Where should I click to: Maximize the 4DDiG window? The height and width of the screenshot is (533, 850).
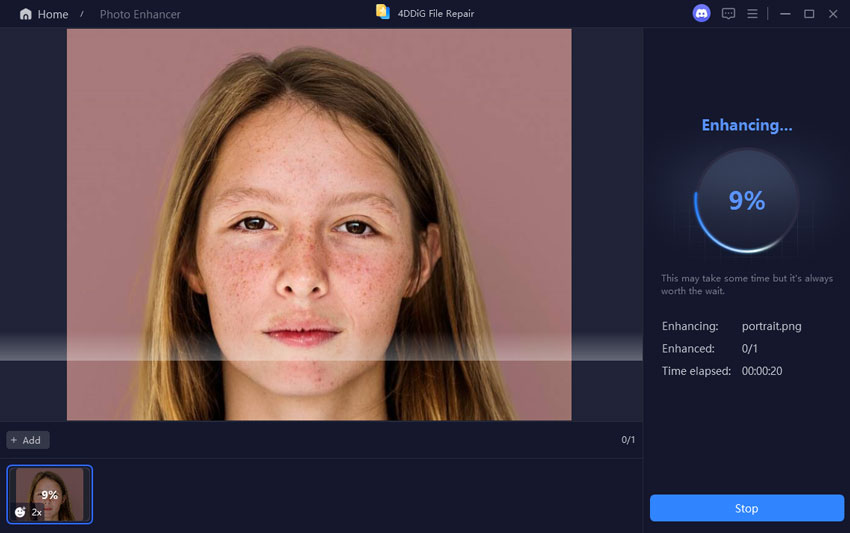pyautogui.click(x=809, y=14)
